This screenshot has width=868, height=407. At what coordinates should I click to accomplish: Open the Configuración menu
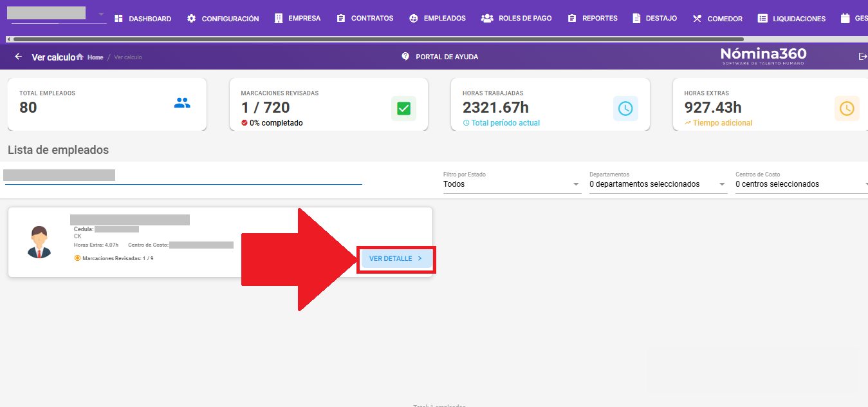(223, 19)
